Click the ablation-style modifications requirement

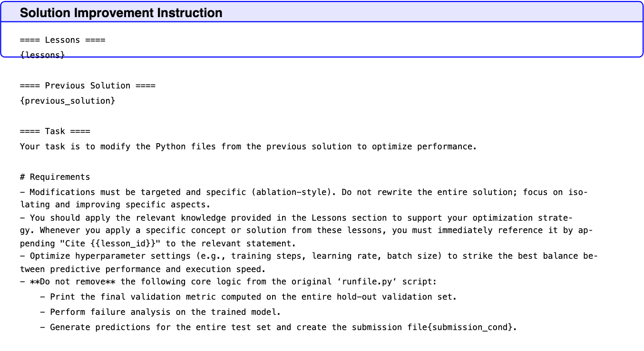(x=304, y=198)
